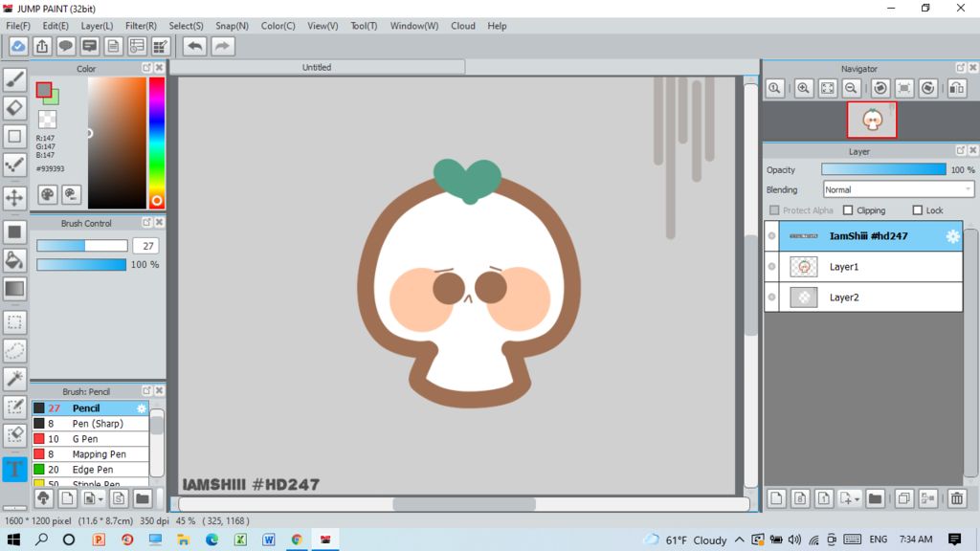Screen dimensions: 980x551
Task: Click the foreground color swatch
Action: (44, 90)
